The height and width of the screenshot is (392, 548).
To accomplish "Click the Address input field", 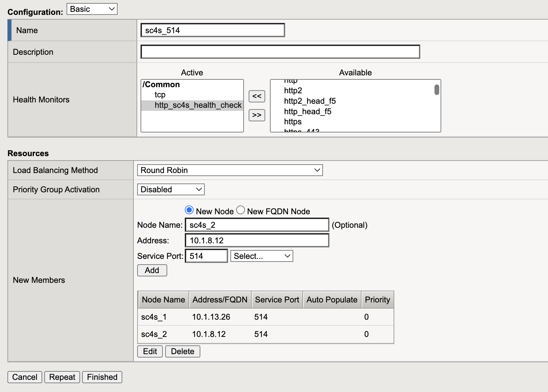I will point(257,241).
